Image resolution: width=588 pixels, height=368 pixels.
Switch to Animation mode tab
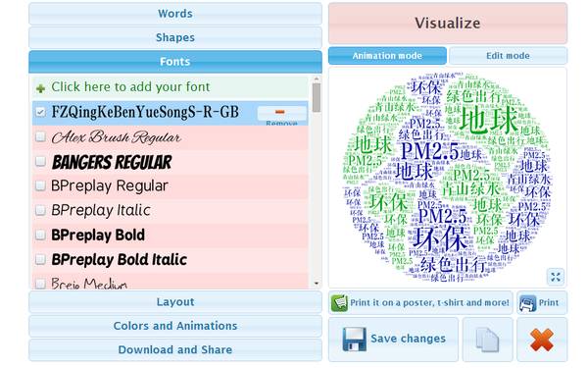(387, 56)
